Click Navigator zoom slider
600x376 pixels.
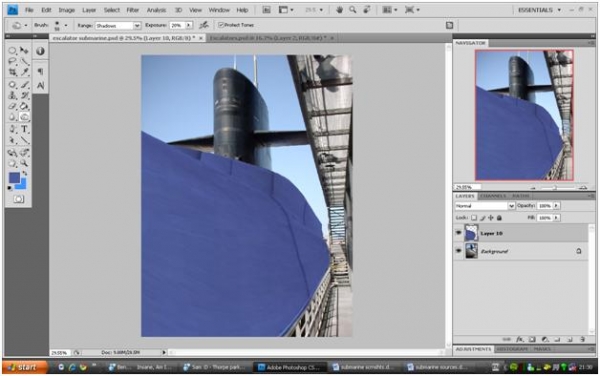click(x=556, y=187)
